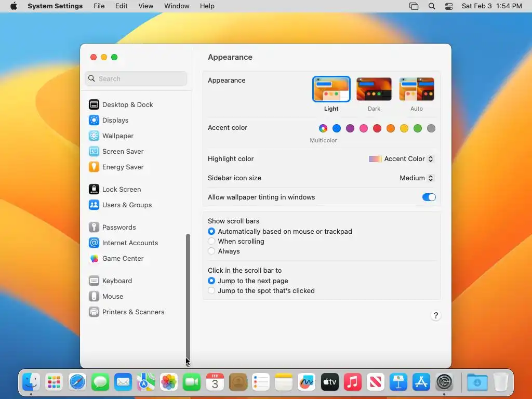The image size is (532, 399).
Task: Open the View menu
Action: pyautogui.click(x=145, y=6)
